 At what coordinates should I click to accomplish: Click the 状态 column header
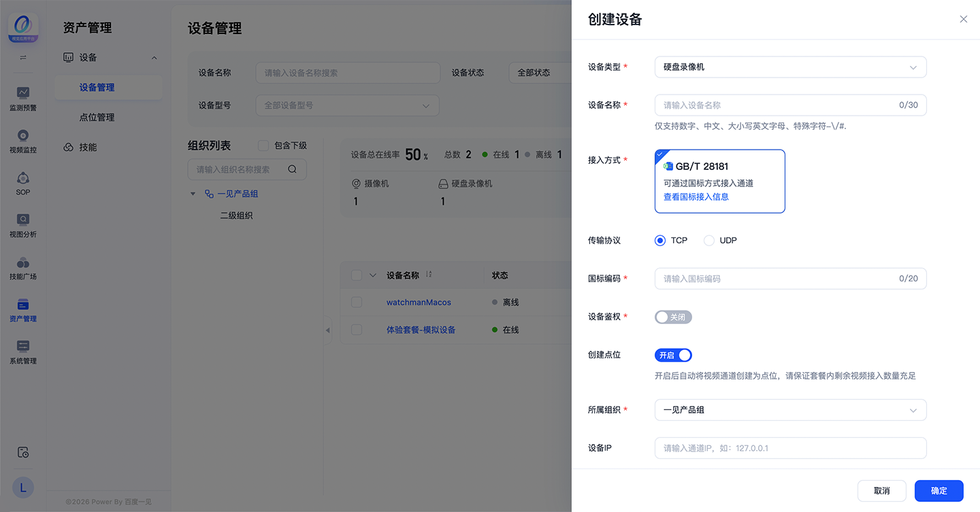coord(500,275)
